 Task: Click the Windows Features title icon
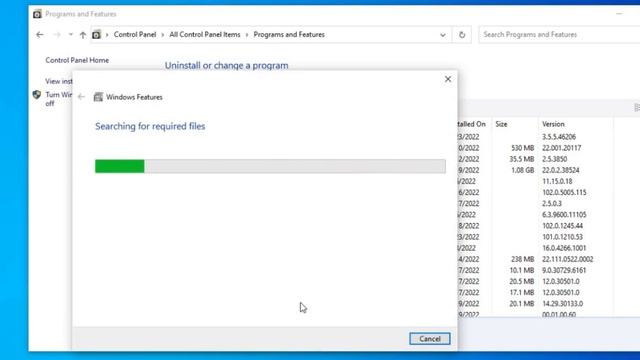pos(98,97)
